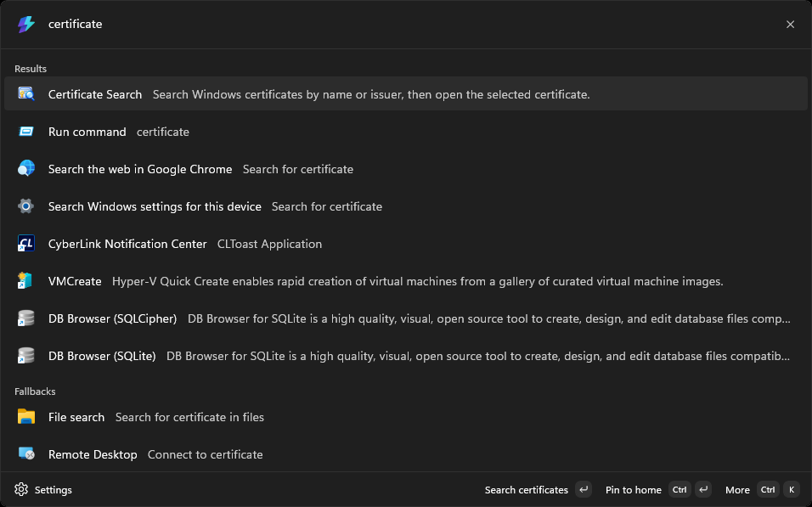The image size is (812, 507).
Task: Click the Command Palette lightning bolt icon
Action: click(x=25, y=24)
